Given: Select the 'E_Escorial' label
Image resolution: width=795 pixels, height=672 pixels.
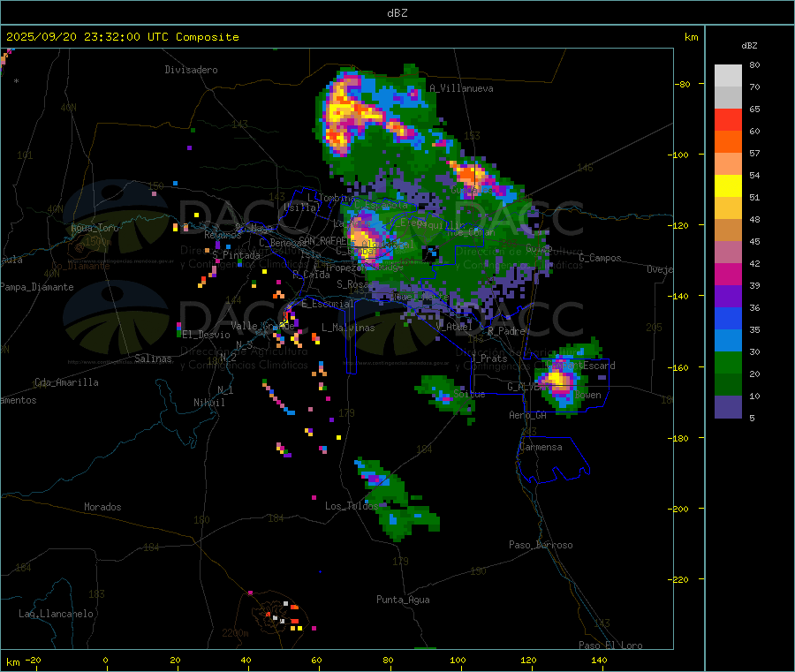Looking at the screenshot, I should click(328, 304).
